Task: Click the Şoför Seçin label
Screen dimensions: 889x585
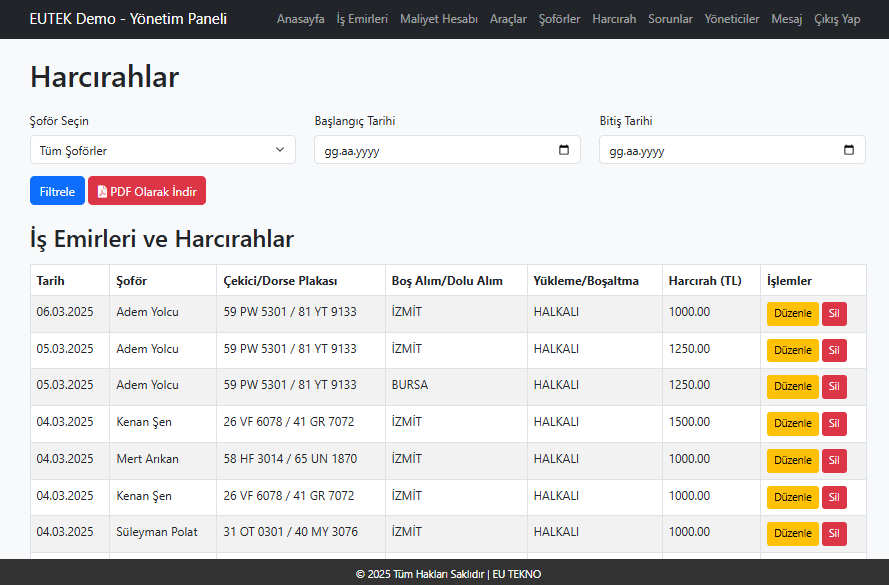Action: (59, 121)
